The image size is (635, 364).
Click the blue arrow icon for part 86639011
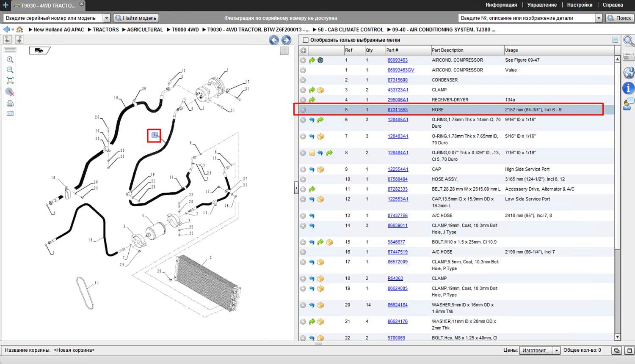pyautogui.click(x=312, y=226)
